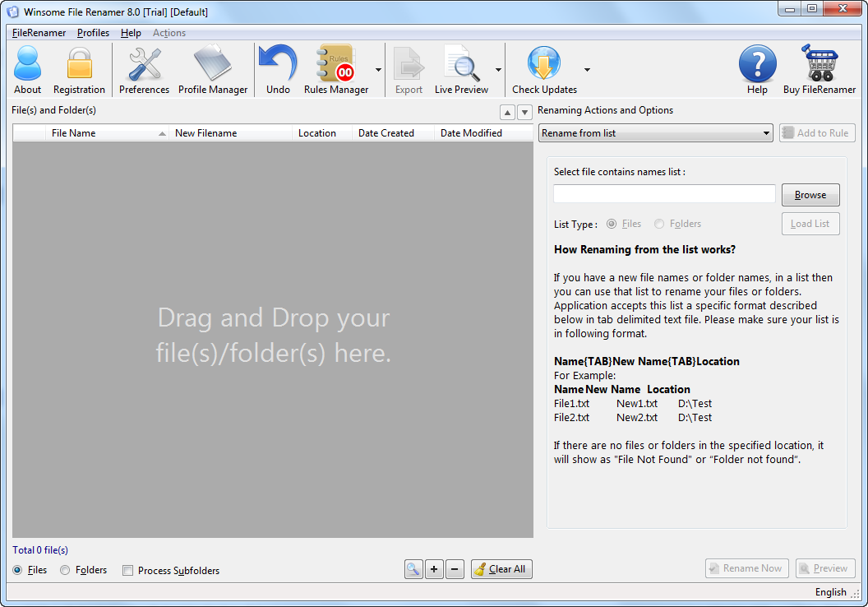Click the magnifier search button below the file list
This screenshot has width=868, height=607.
413,569
